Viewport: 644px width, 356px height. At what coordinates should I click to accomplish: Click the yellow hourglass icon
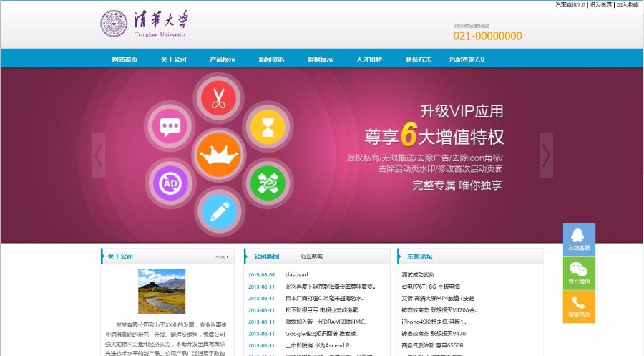268,126
